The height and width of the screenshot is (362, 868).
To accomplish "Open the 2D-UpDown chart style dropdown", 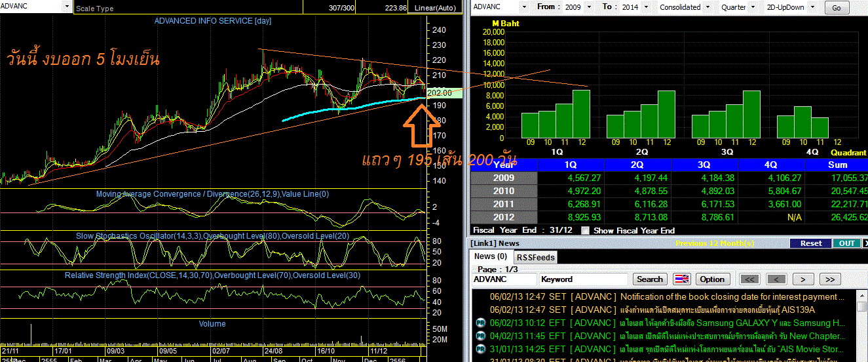I will click(814, 7).
